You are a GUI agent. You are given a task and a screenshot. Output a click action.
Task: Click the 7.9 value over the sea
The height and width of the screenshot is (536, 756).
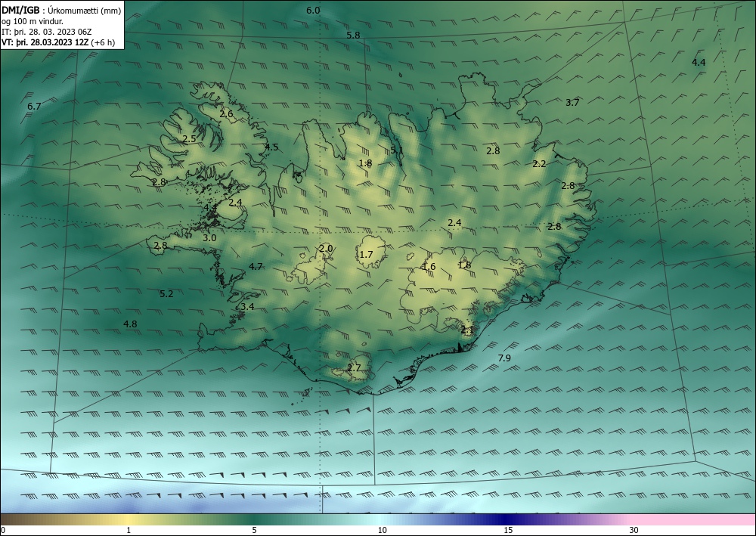coord(504,358)
